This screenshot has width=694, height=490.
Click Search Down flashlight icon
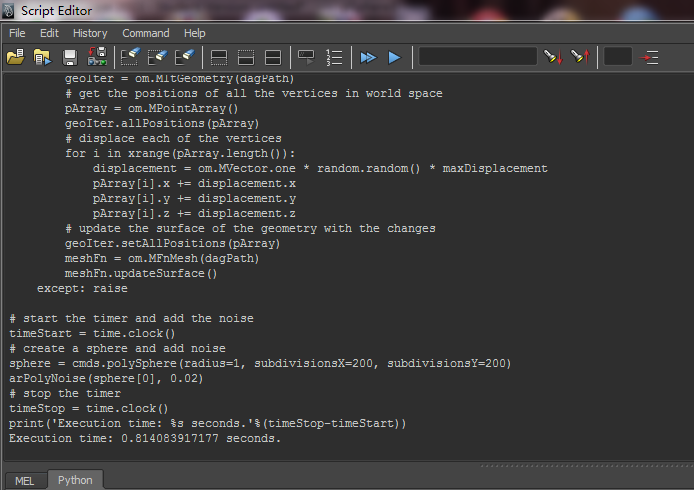pyautogui.click(x=553, y=57)
